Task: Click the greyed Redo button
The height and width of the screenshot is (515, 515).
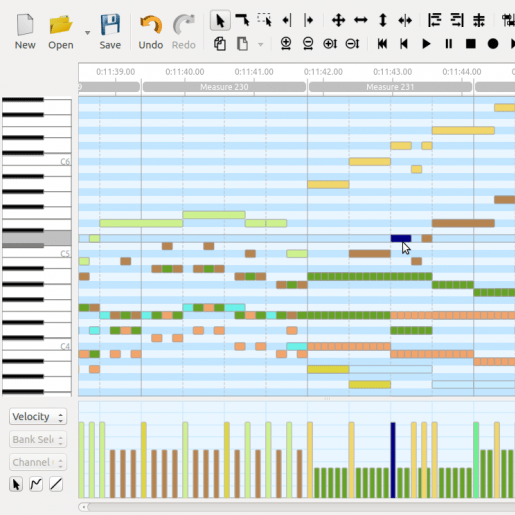Action: pos(184,32)
